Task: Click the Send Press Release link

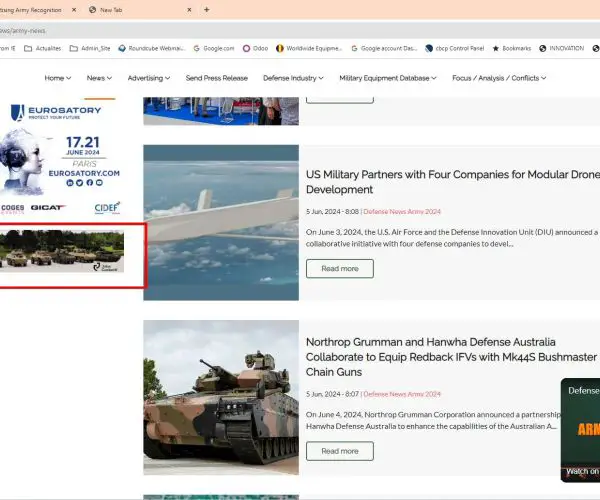Action: [217, 78]
